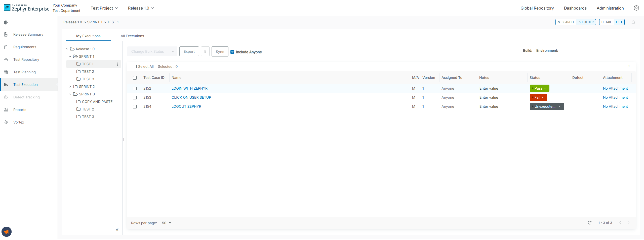Click Notes field for test 2154
Screen dimensions: 644x240
[489, 106]
